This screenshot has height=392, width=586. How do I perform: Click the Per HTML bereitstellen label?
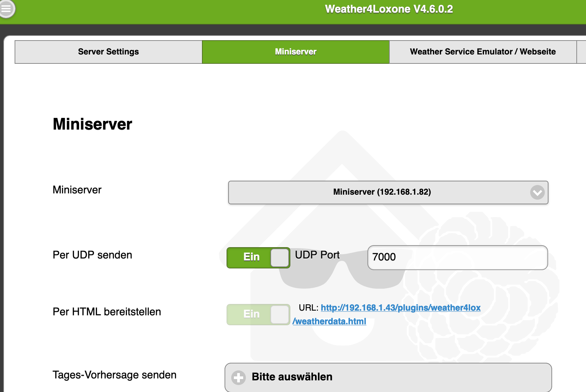pyautogui.click(x=107, y=312)
